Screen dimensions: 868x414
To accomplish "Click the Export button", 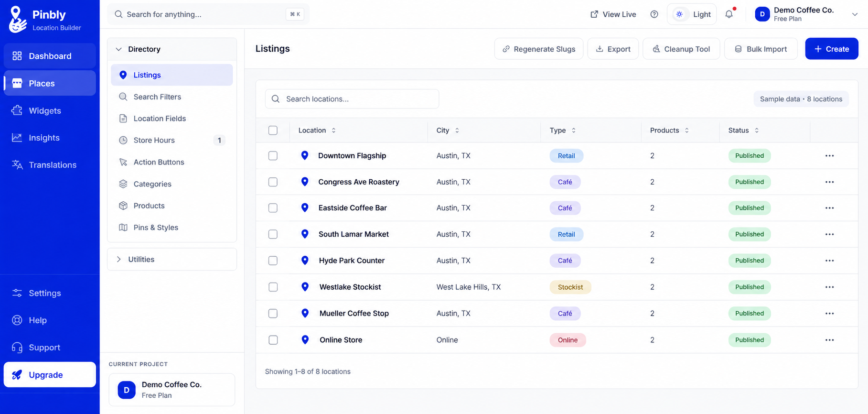I will pos(613,49).
